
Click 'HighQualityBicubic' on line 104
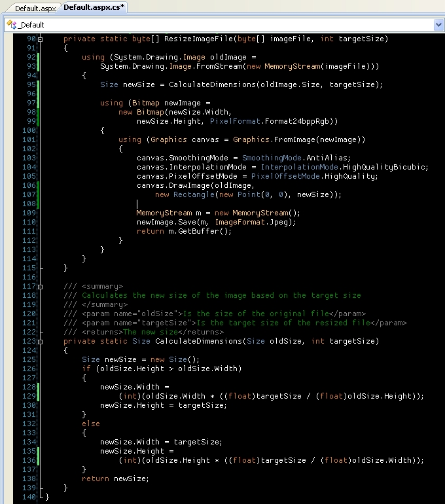pyautogui.click(x=383, y=167)
